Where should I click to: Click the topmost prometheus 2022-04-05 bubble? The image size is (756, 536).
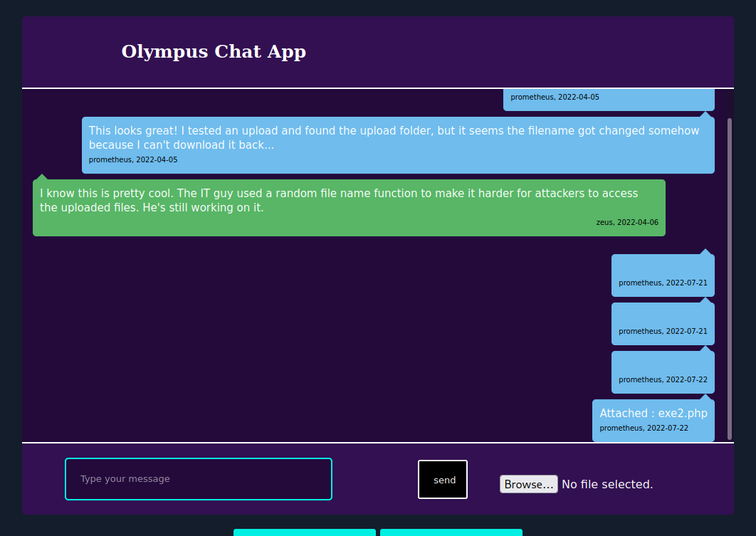[609, 100]
